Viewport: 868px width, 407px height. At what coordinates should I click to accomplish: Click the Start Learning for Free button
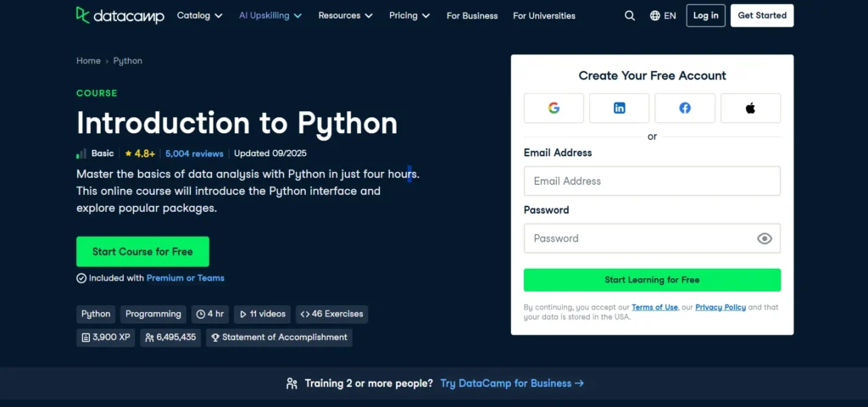pyautogui.click(x=651, y=280)
